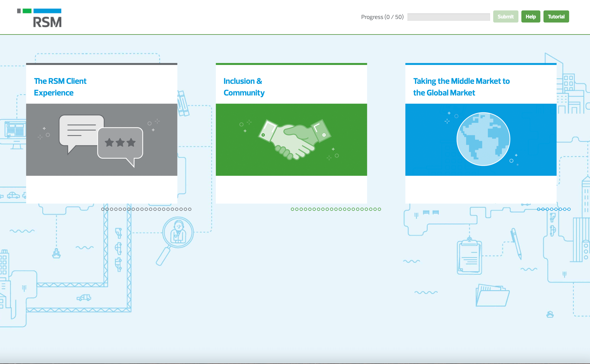
Task: Select first blue progress dot
Action: [539, 209]
